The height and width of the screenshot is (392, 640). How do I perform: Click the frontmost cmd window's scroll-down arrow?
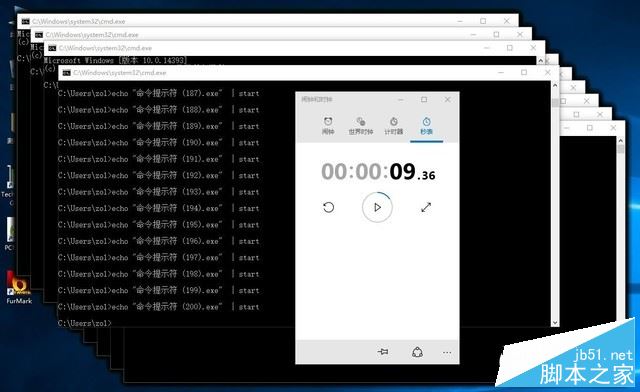(x=555, y=323)
